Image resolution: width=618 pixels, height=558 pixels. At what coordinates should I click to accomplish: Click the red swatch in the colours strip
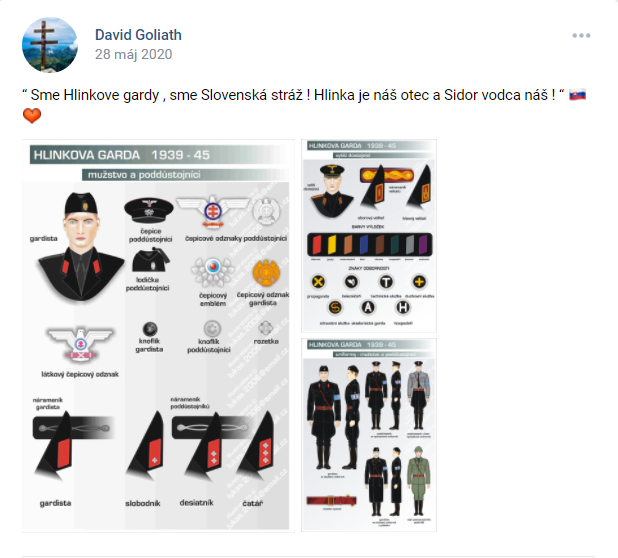point(316,245)
